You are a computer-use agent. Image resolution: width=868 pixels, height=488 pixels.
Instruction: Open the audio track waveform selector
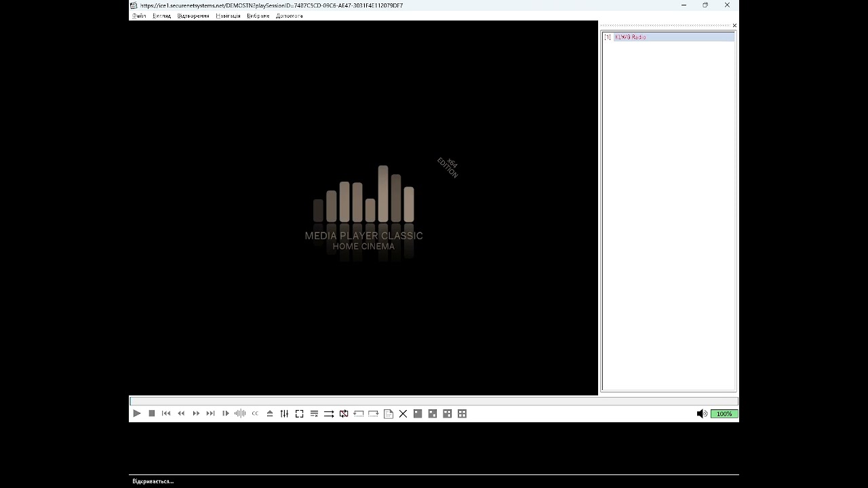240,413
